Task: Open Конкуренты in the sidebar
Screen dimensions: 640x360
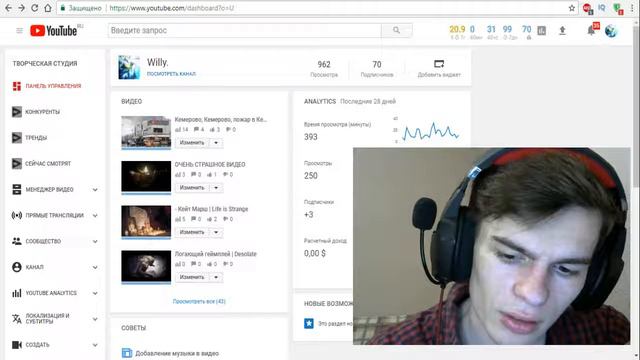Action: coord(42,112)
